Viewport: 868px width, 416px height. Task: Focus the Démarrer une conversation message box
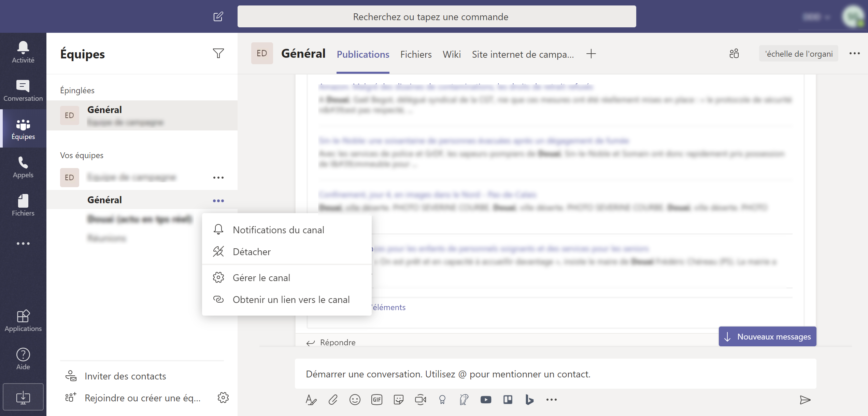tap(555, 374)
